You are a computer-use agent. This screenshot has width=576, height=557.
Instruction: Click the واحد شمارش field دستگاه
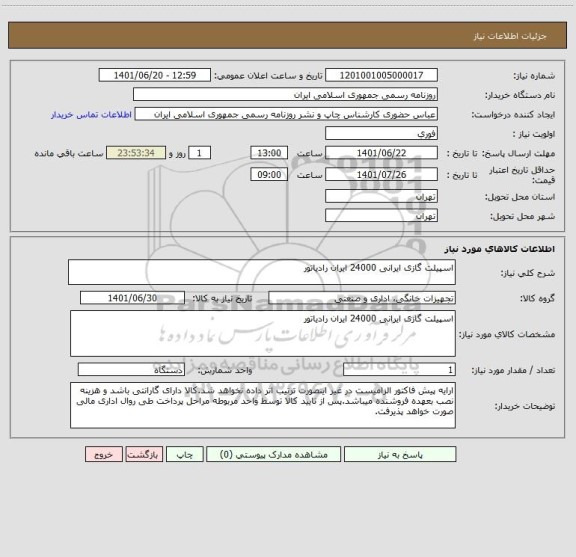coord(131,370)
